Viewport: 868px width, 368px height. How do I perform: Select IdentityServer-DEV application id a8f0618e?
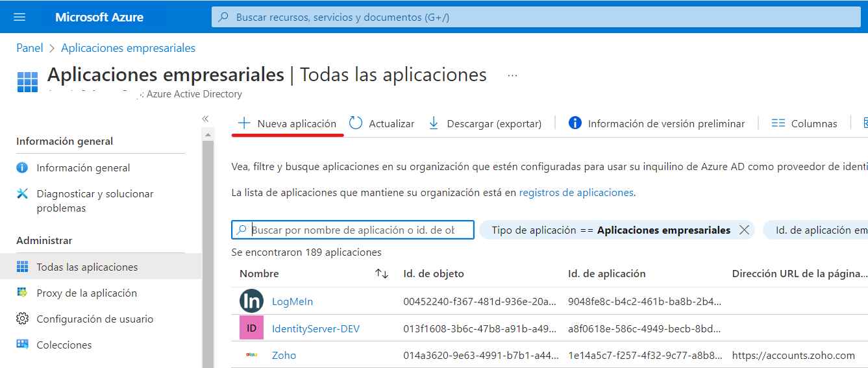(645, 329)
